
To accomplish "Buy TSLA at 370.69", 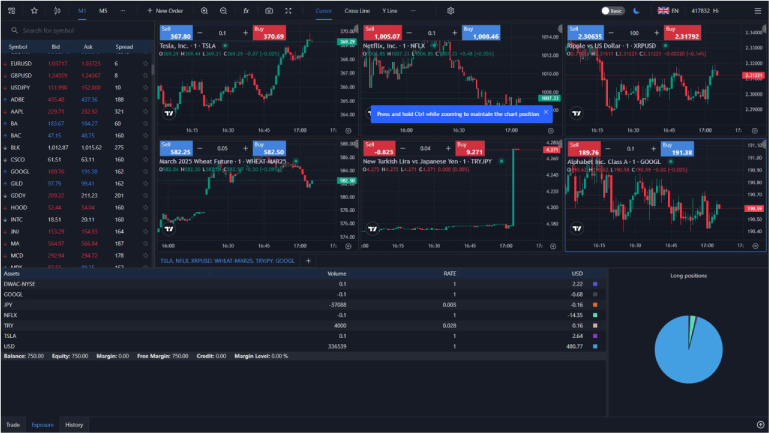I will [269, 33].
